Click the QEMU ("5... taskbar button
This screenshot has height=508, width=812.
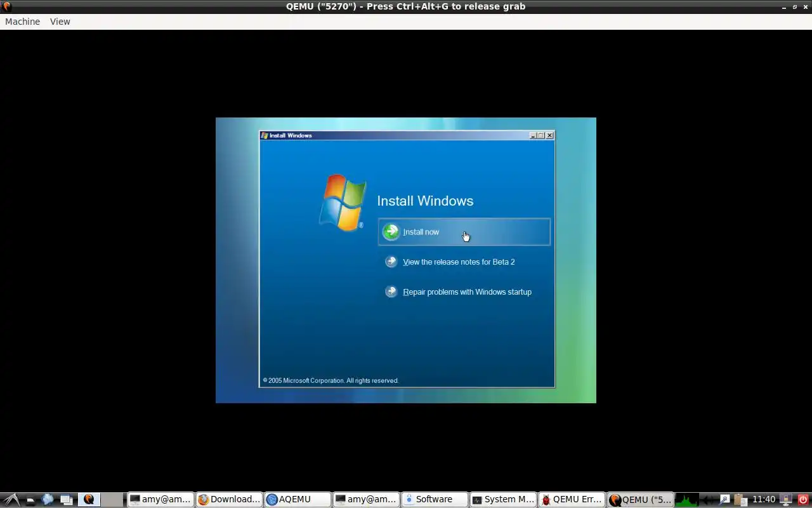click(640, 500)
